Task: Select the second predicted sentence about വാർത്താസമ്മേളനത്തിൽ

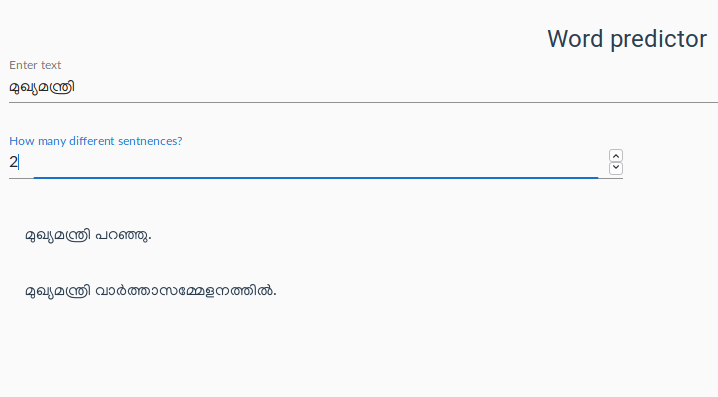Action: 151,291
